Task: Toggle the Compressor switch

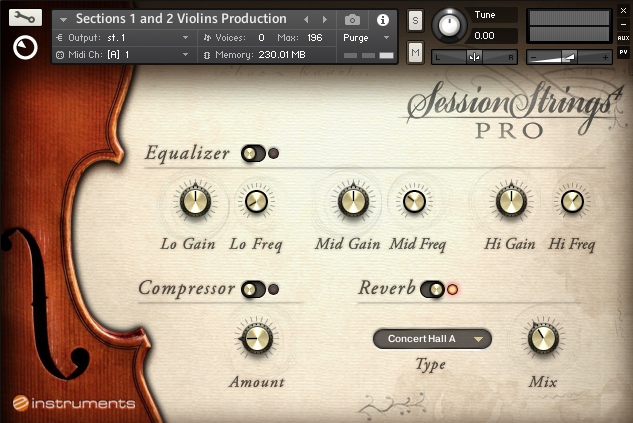Action: point(254,289)
